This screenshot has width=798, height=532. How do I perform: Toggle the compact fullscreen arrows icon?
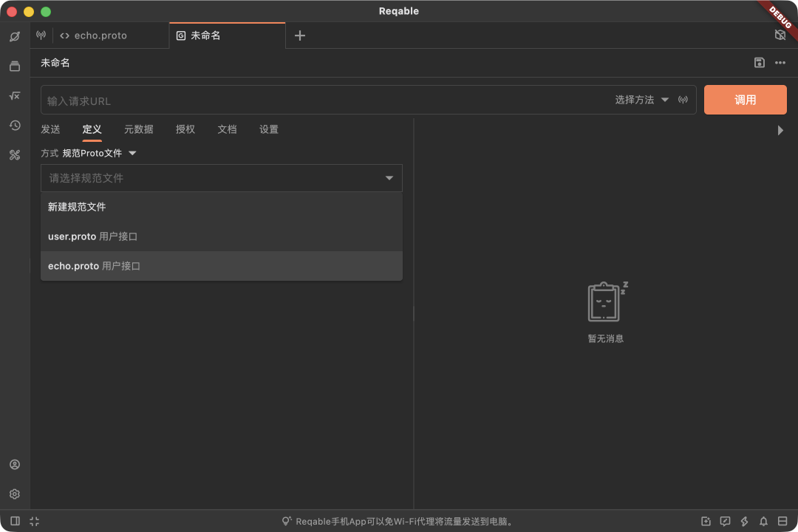34,521
